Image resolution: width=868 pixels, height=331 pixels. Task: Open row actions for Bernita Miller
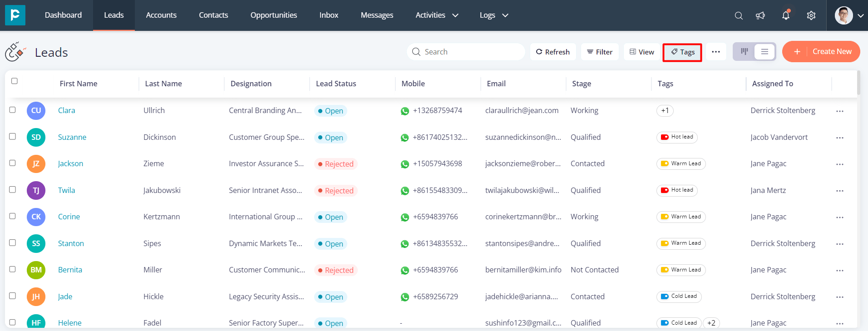coord(840,271)
